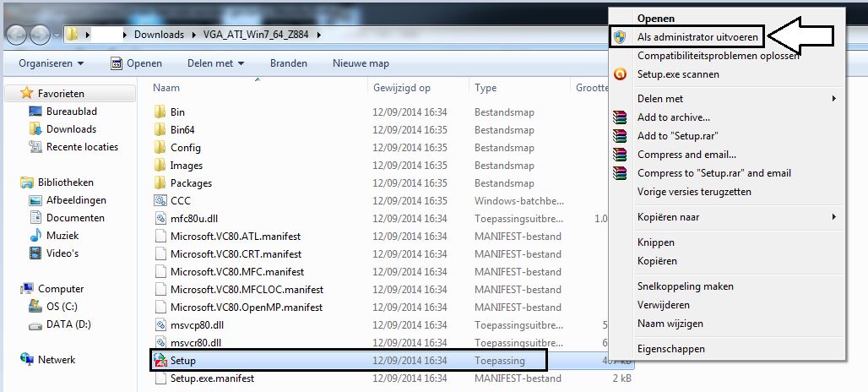Open the Organiseren dropdown menu
Image resolution: width=868 pixels, height=392 pixels.
tap(51, 63)
